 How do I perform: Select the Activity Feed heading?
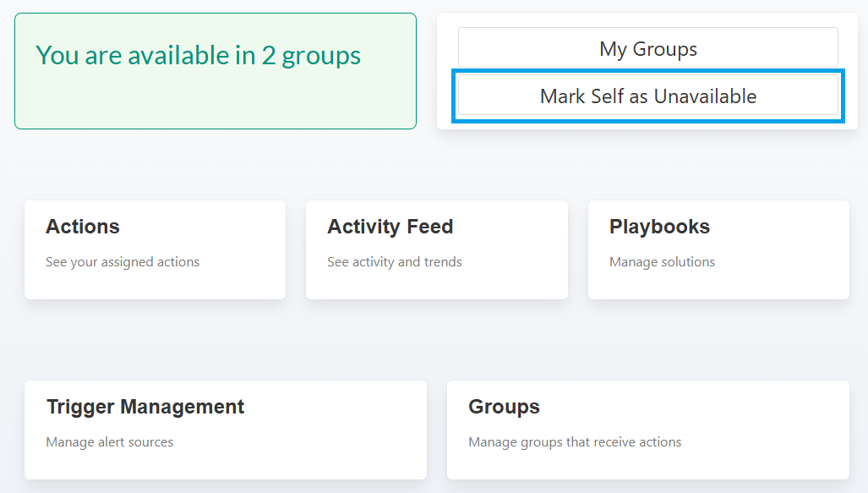(390, 227)
